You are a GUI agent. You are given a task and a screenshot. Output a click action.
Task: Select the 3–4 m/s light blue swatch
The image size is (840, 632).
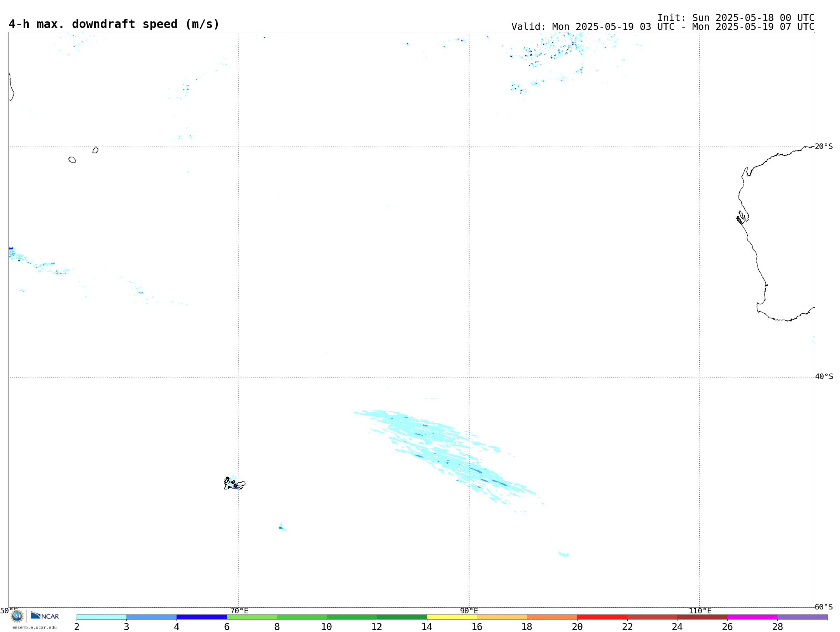(x=152, y=617)
